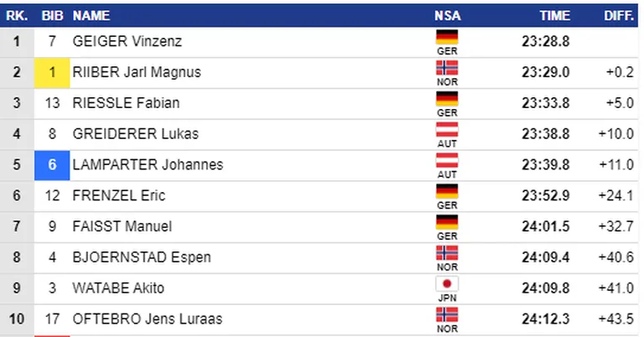Click the Austrian flag beside LAMPARTER Johannes
This screenshot has height=337, width=644.
(x=447, y=160)
